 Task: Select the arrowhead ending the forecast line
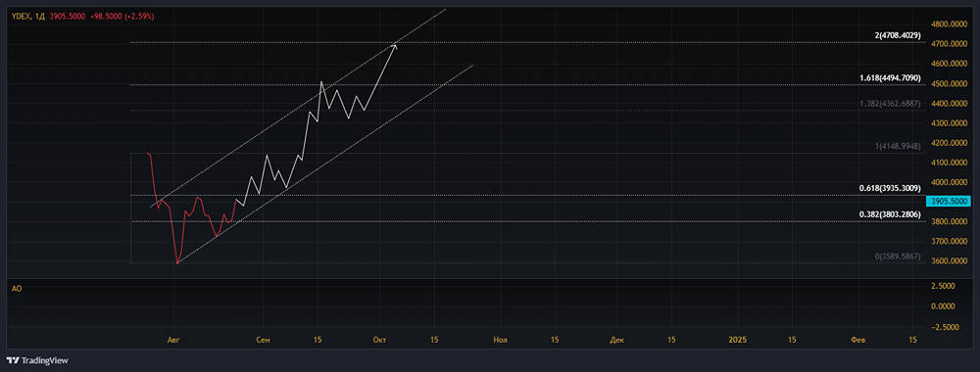(394, 46)
